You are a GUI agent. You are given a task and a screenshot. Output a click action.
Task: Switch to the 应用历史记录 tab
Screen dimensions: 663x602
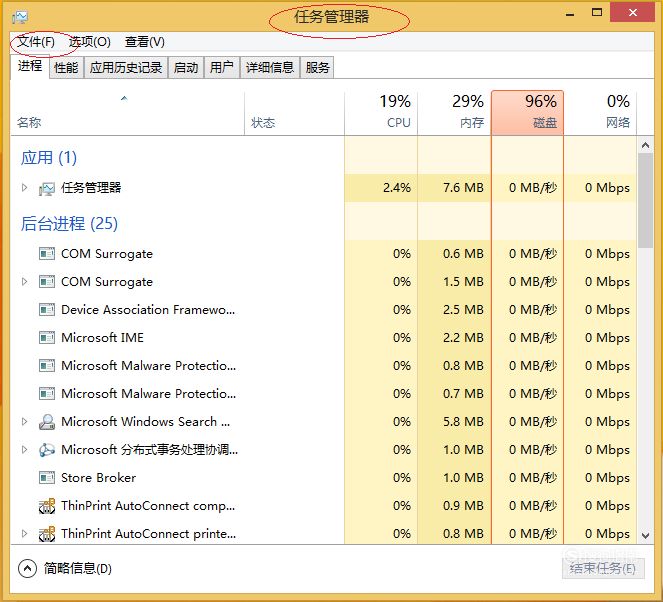pyautogui.click(x=126, y=68)
